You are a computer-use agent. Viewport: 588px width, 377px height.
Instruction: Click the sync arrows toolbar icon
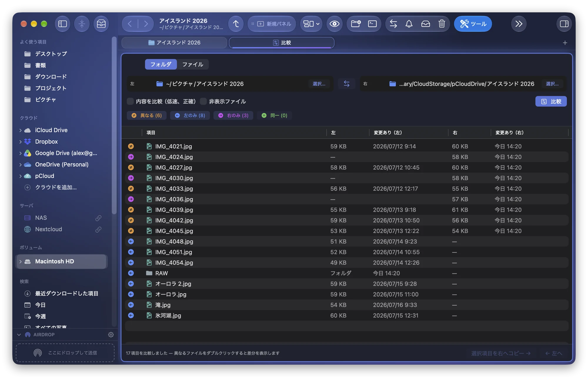(x=393, y=24)
